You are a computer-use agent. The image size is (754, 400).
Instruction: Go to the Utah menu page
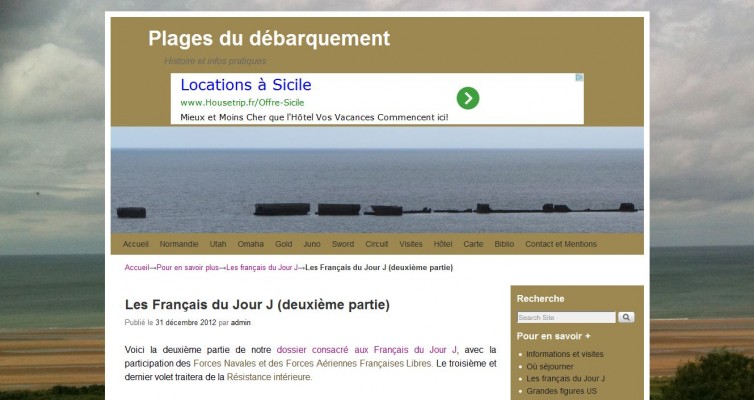[218, 244]
